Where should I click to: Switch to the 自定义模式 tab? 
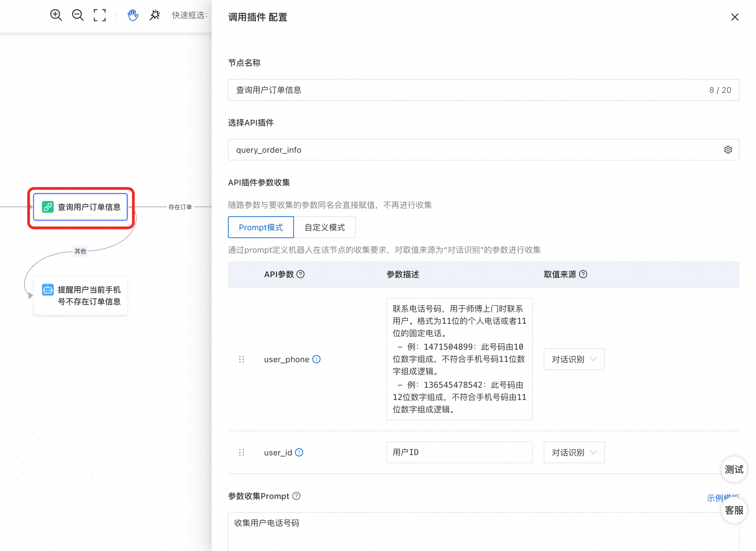click(325, 227)
